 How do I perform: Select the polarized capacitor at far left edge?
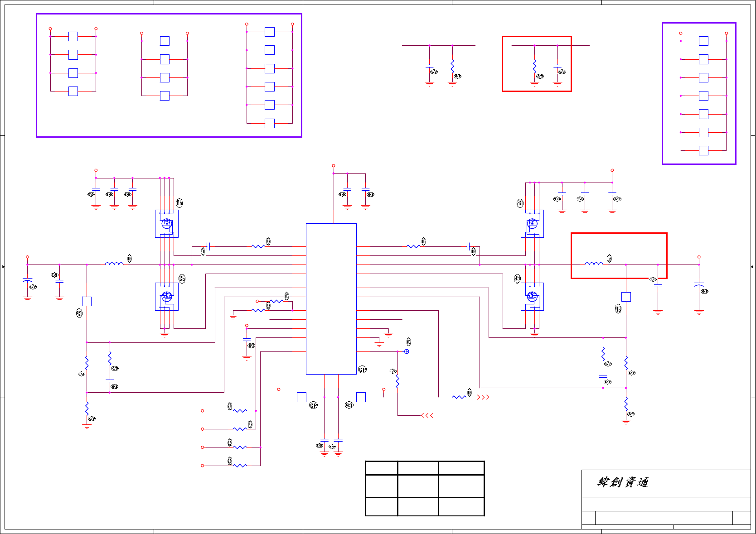pos(28,281)
